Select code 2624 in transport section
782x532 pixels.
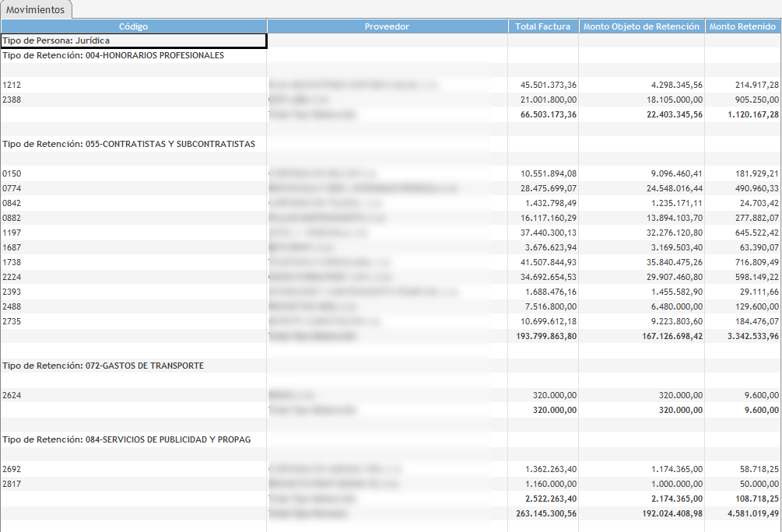pos(12,395)
